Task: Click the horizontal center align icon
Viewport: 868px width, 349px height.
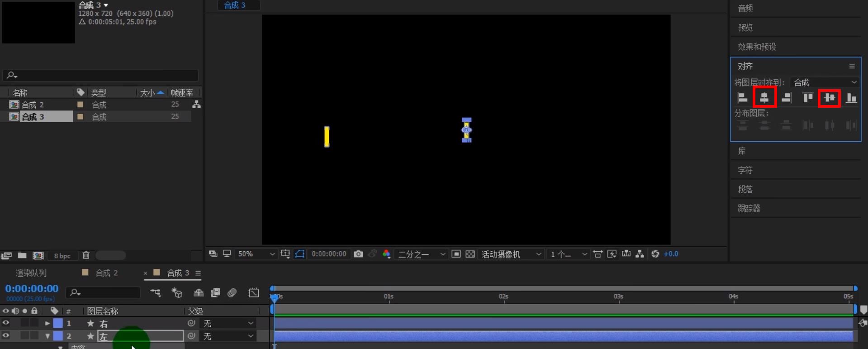Action: click(764, 98)
